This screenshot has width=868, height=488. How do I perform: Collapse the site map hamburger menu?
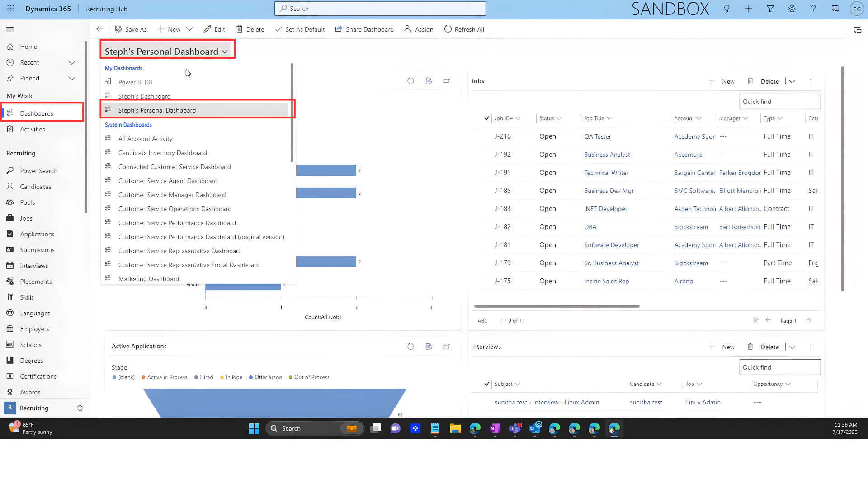(10, 29)
